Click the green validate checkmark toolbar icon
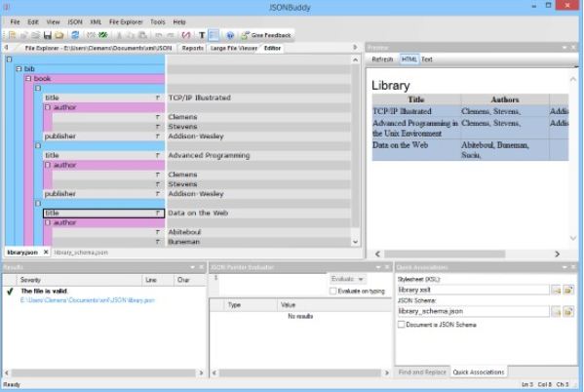Screen dimensions: 584x392 click(x=103, y=35)
